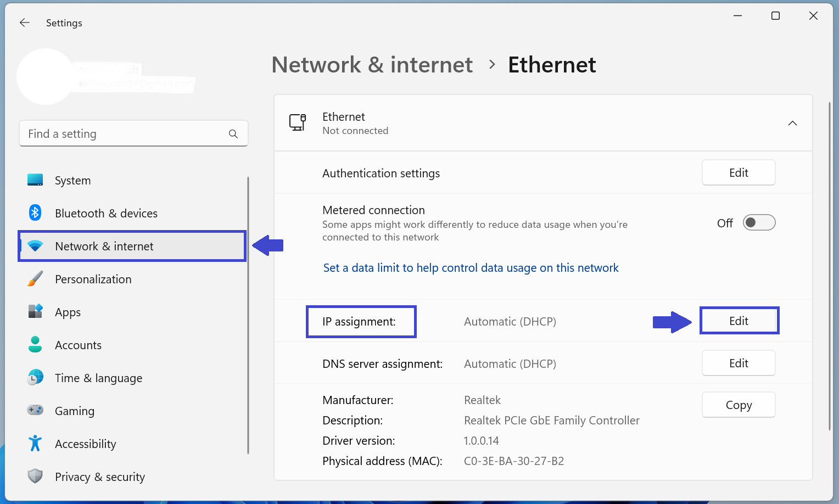Open Privacy & security settings
The height and width of the screenshot is (504, 839).
click(x=99, y=477)
